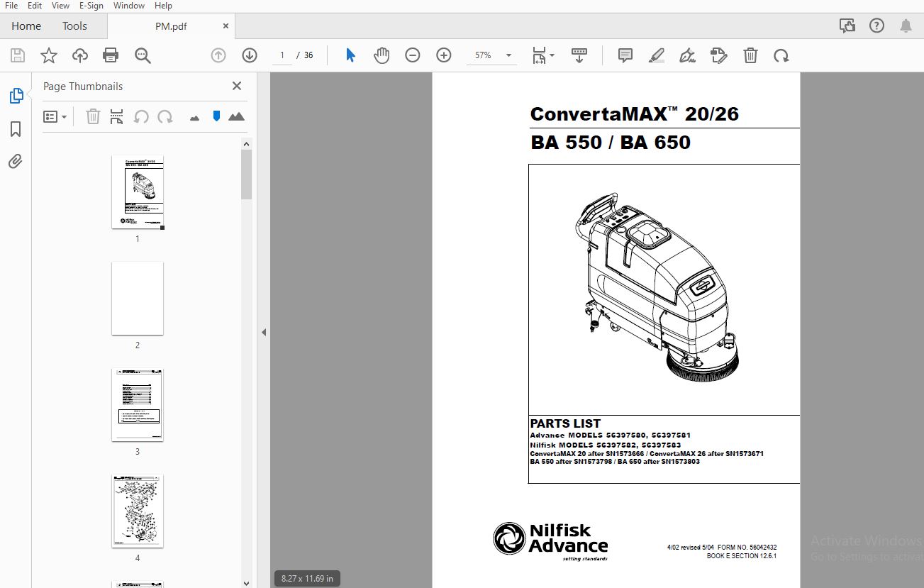Collapse the navigation pane with the arrow

pos(264,332)
